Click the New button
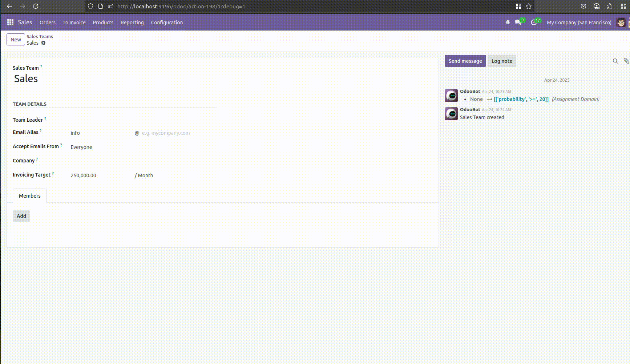The image size is (630, 364). [16, 40]
